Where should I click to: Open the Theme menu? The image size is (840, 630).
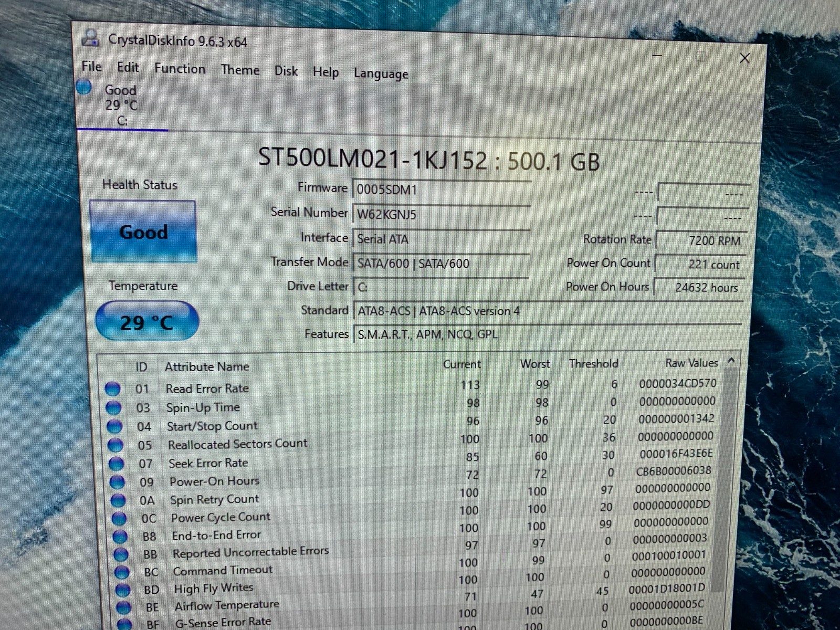240,70
